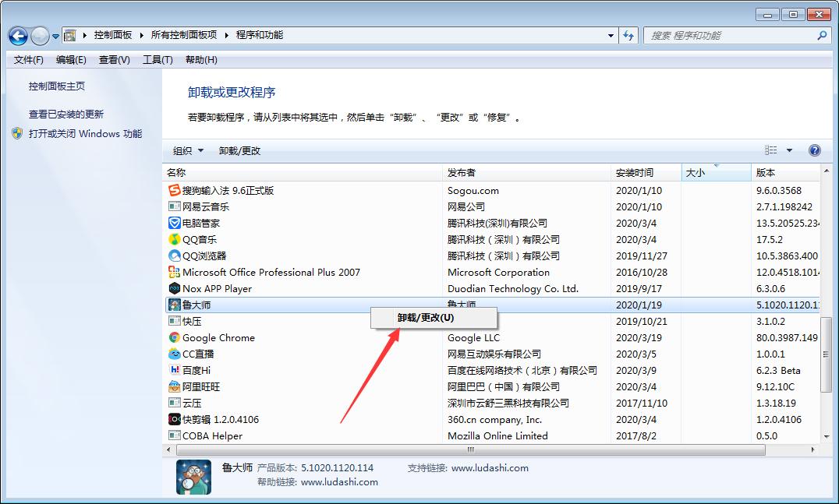Click the control panel icon in address bar
The image size is (839, 504).
[69, 35]
